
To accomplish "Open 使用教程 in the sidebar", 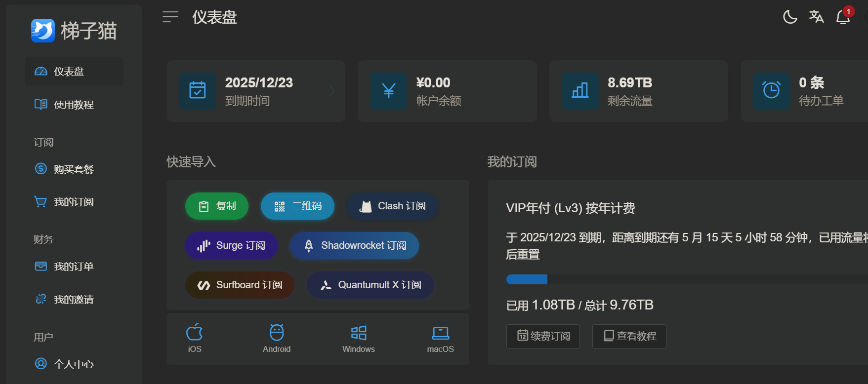I will (x=74, y=105).
